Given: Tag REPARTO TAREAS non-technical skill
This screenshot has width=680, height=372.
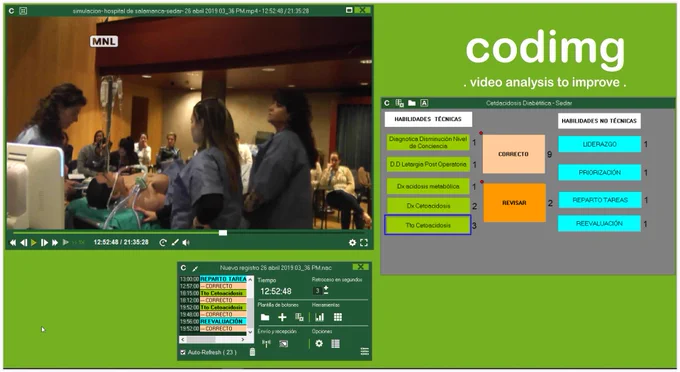Looking at the screenshot, I should pyautogui.click(x=599, y=200).
